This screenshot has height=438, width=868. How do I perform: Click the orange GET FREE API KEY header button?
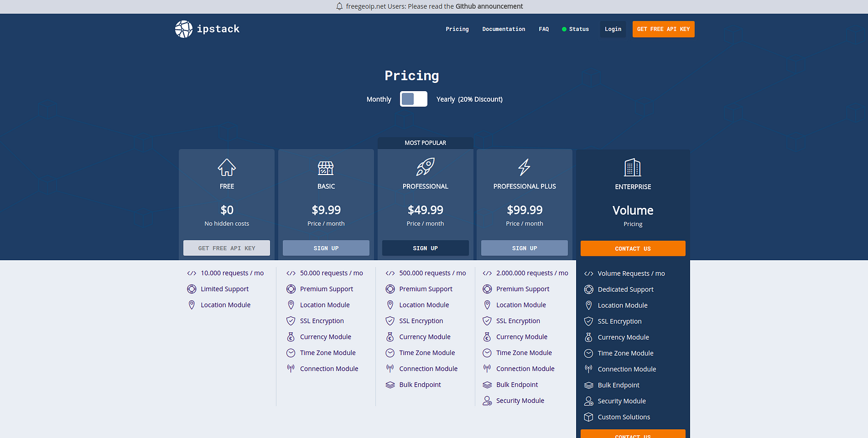click(x=663, y=29)
